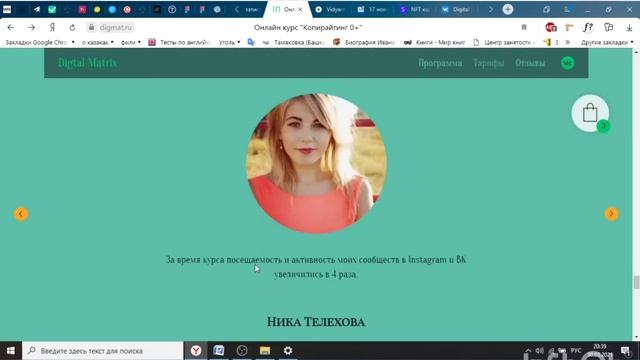This screenshot has height=360, width=640.
Task: Click Ника Телехова's round photo
Action: click(x=317, y=164)
